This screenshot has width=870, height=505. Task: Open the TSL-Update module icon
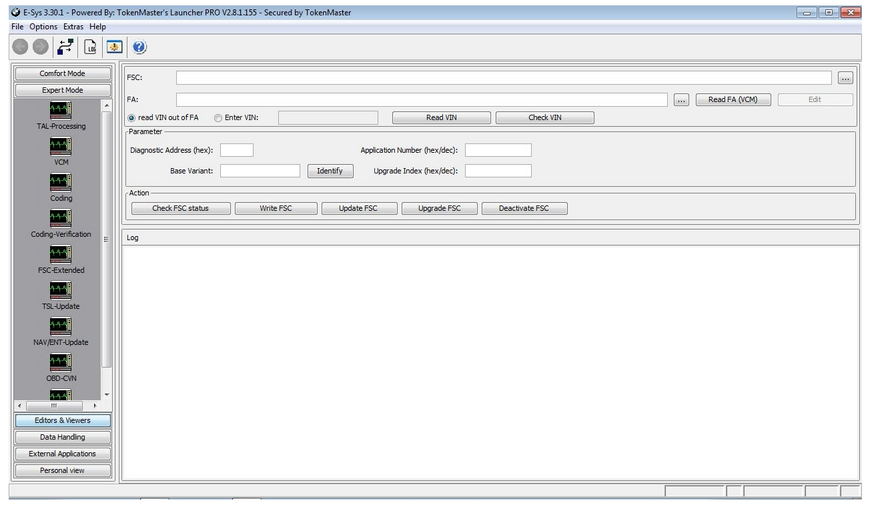click(x=60, y=290)
